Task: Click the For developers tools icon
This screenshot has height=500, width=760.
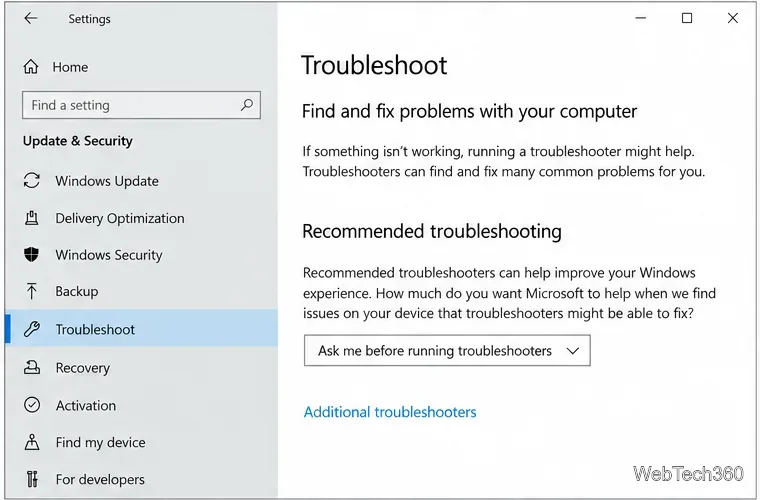Action: (x=32, y=479)
